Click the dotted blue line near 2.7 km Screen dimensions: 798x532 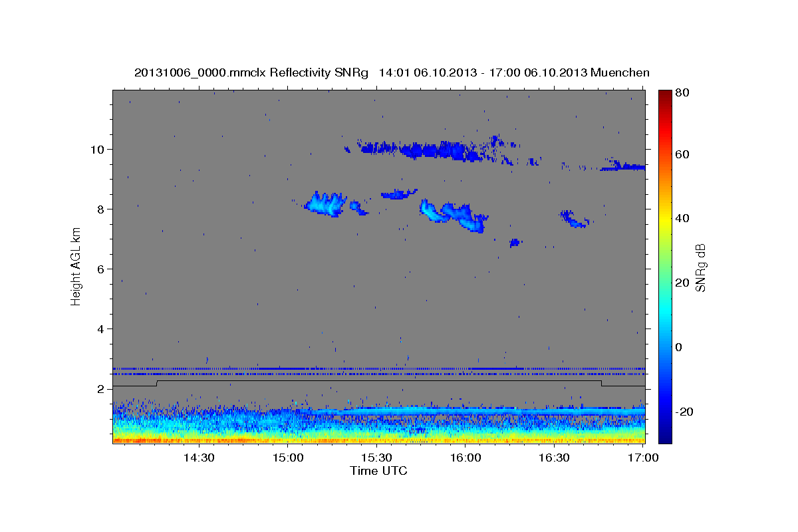pos(378,368)
